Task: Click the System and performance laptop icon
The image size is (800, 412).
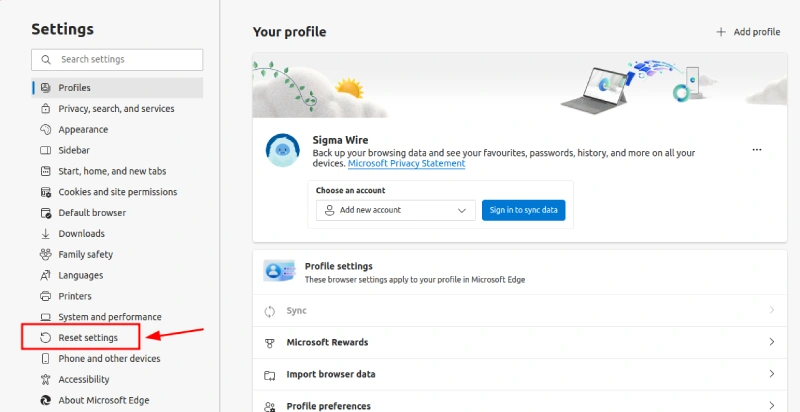Action: (45, 317)
